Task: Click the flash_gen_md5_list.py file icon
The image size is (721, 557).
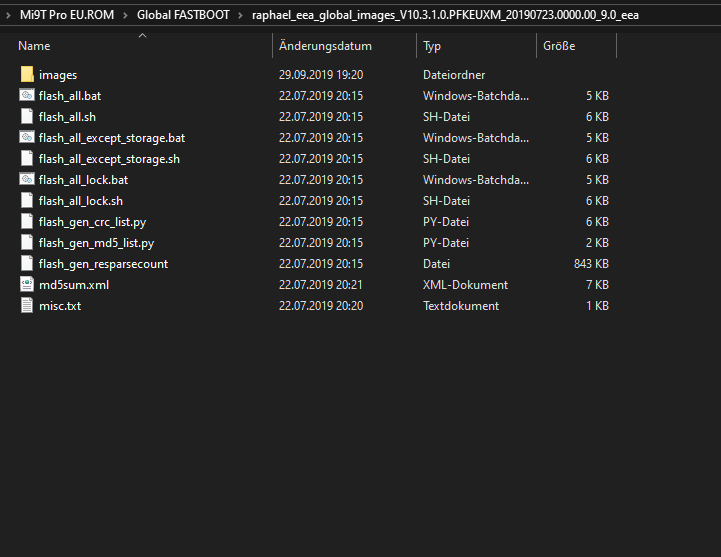Action: pos(27,242)
